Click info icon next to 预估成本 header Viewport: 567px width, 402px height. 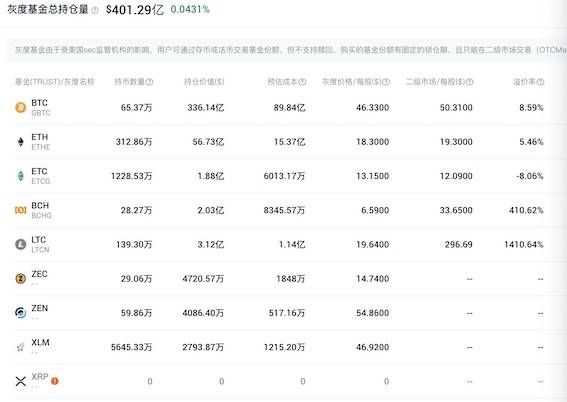[x=302, y=82]
